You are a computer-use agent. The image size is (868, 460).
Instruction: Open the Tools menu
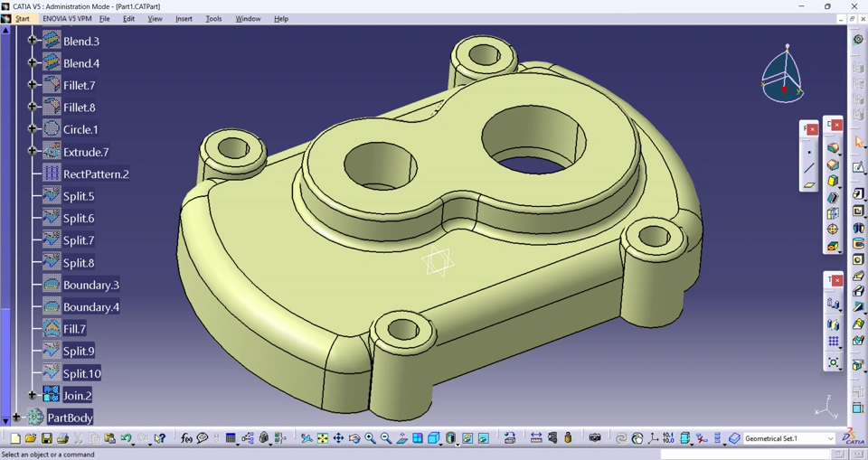point(213,18)
